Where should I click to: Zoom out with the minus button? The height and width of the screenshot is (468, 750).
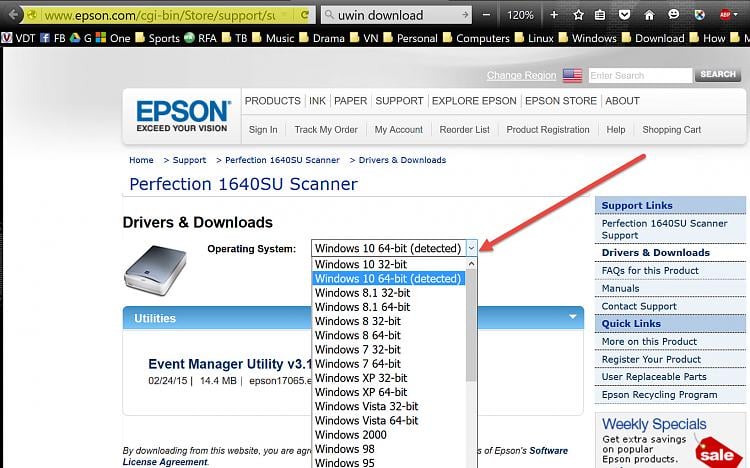(x=486, y=15)
